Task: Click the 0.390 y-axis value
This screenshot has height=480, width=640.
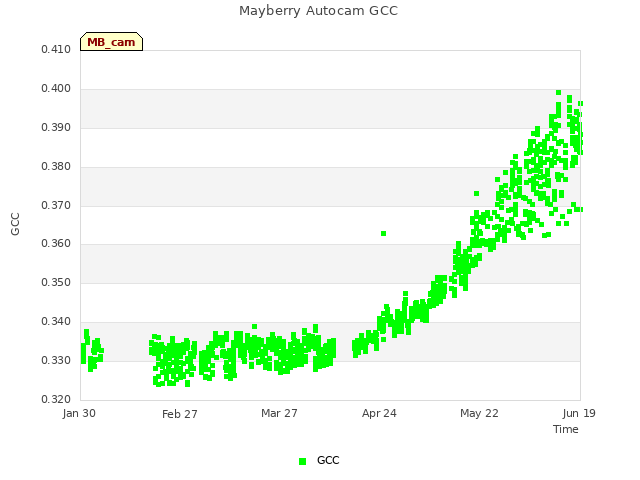Action: [x=56, y=128]
